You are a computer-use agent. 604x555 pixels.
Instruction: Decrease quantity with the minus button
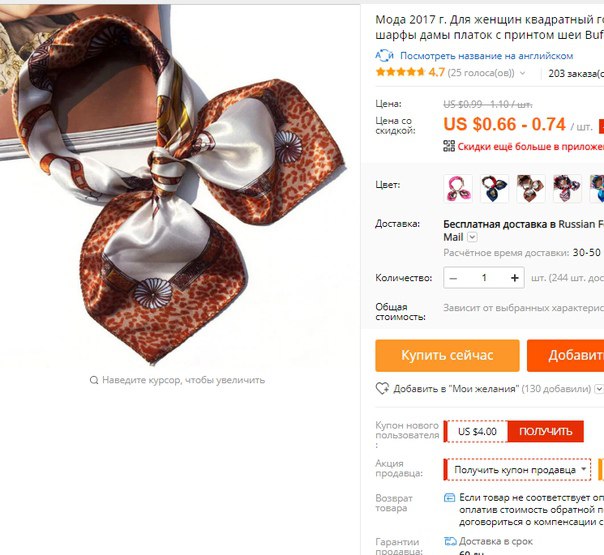453,278
